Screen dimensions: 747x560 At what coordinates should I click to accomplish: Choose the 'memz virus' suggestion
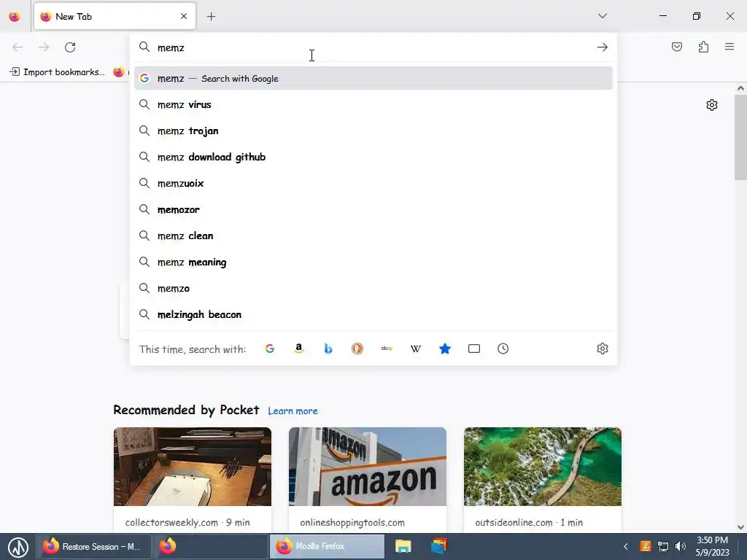click(x=373, y=104)
